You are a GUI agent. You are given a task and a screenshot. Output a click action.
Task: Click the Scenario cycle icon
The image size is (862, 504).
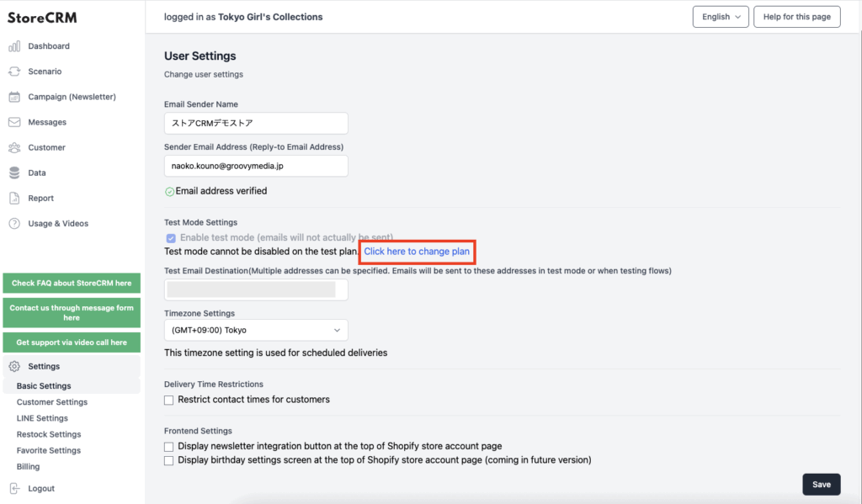14,72
